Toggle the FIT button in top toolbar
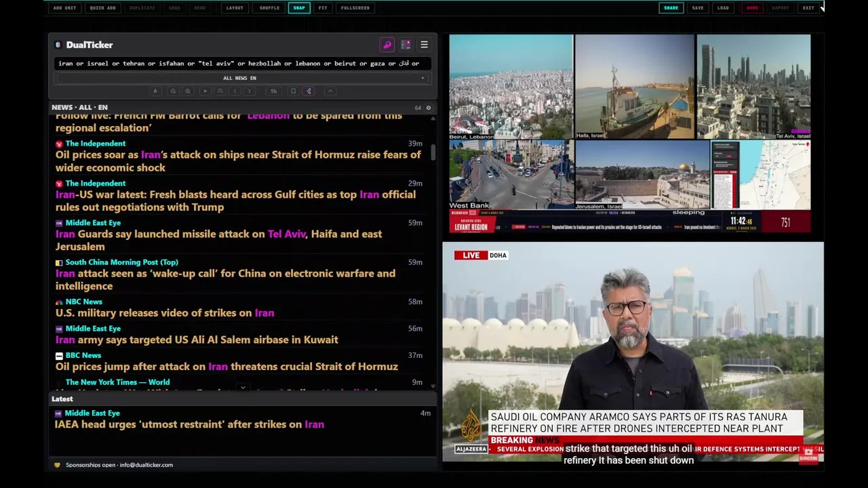Screen dimensions: 868x488 [323, 8]
